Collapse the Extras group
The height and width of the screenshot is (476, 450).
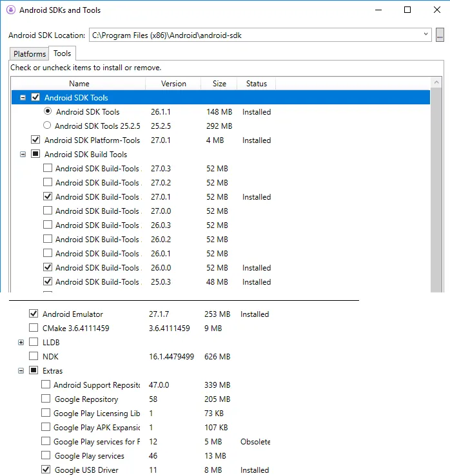[x=21, y=370]
